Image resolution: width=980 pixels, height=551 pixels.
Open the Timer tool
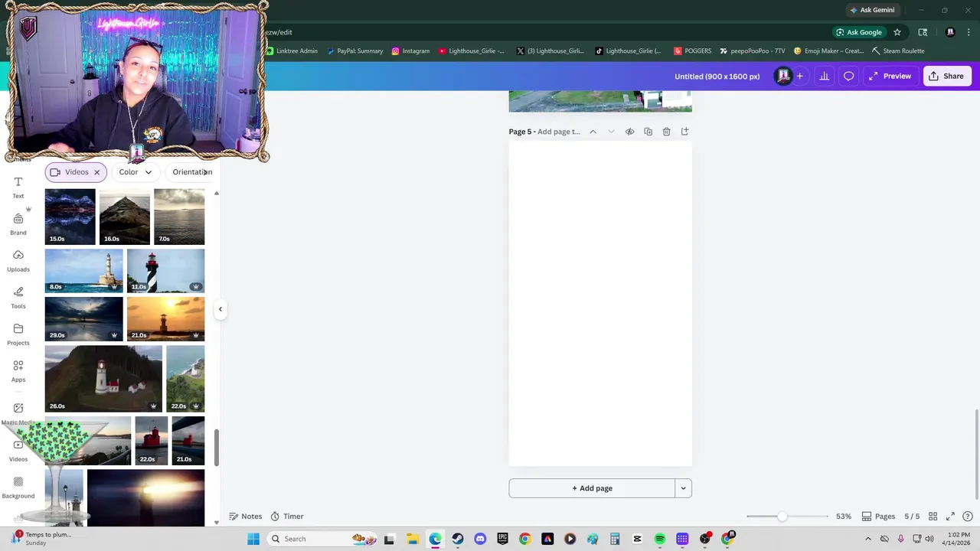coord(287,517)
